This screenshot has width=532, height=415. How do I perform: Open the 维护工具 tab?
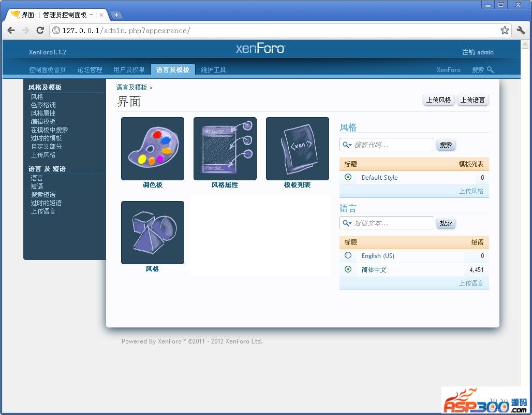(x=213, y=69)
